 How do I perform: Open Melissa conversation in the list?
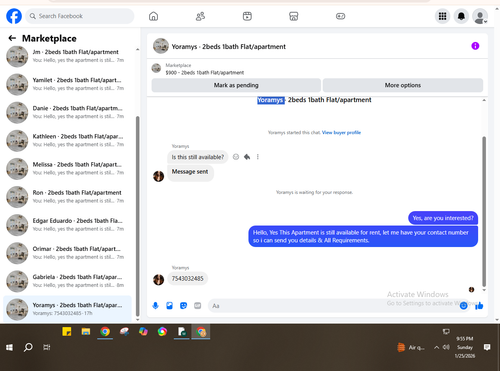coord(67,168)
